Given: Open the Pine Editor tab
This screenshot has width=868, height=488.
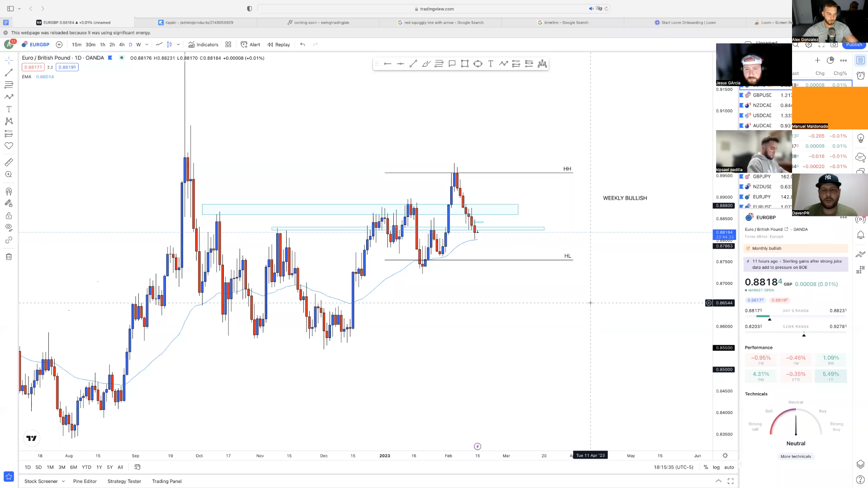Looking at the screenshot, I should [x=85, y=481].
